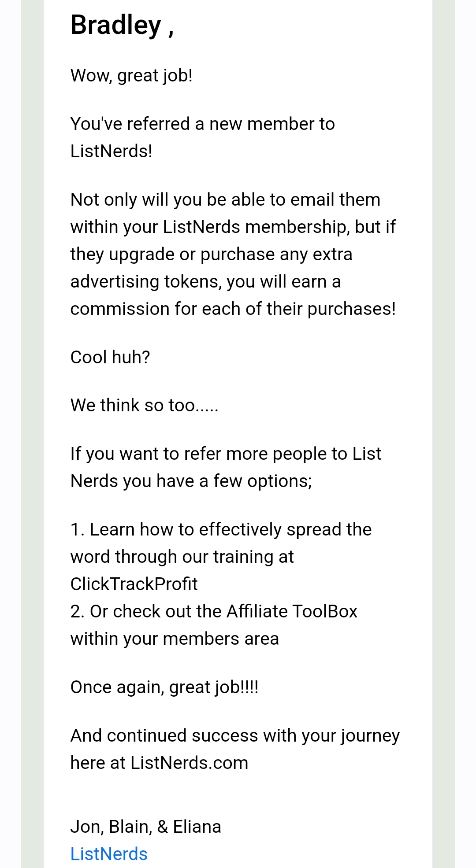Tap "And continued success with your journey" line
This screenshot has height=868, width=476.
click(x=235, y=736)
